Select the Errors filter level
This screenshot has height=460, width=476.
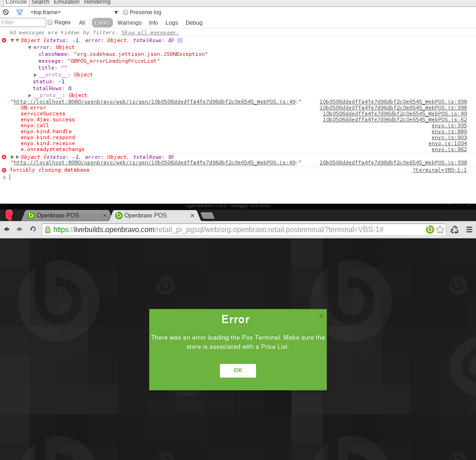pyautogui.click(x=102, y=22)
